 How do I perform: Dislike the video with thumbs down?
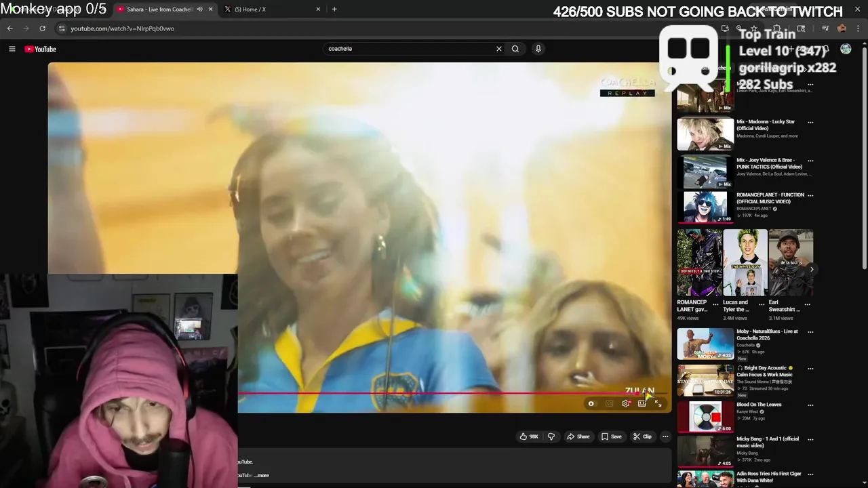pos(551,436)
